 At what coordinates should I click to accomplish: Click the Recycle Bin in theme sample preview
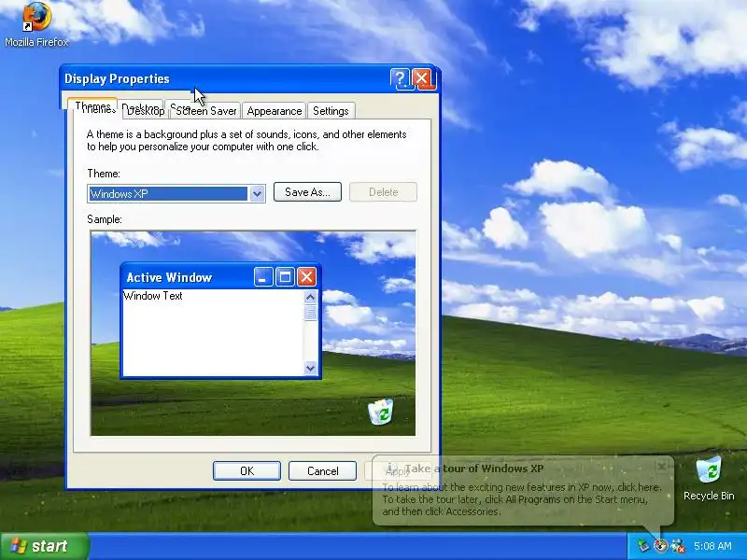[381, 413]
